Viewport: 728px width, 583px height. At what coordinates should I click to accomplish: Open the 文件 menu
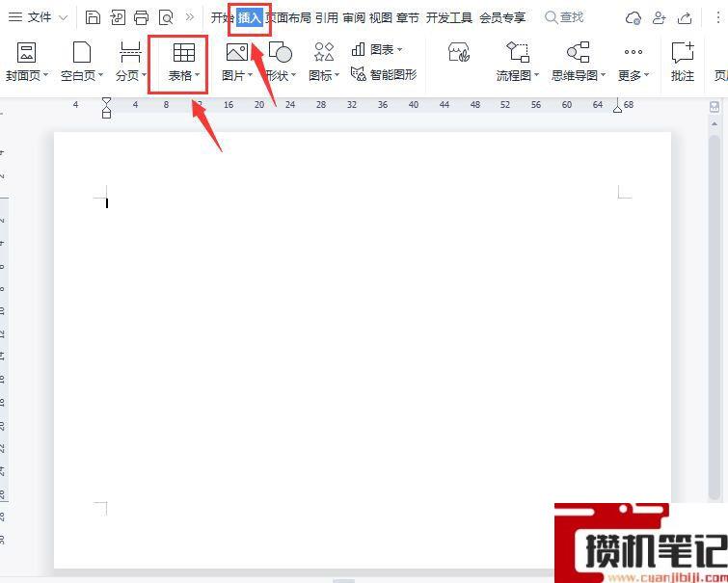(x=39, y=17)
